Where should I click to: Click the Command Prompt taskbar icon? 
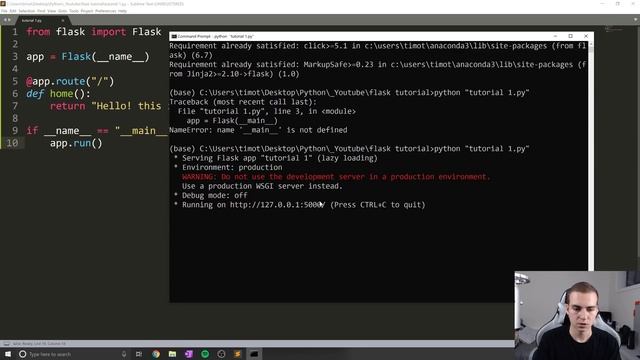click(x=254, y=354)
